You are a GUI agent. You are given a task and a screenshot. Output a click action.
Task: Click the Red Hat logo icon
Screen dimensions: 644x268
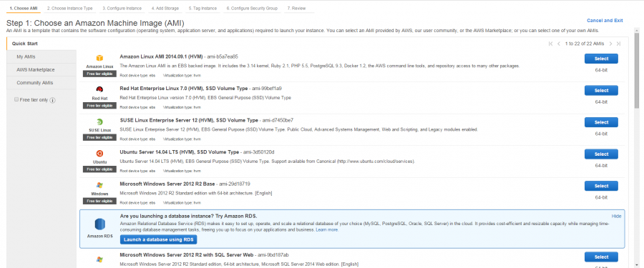tap(99, 89)
